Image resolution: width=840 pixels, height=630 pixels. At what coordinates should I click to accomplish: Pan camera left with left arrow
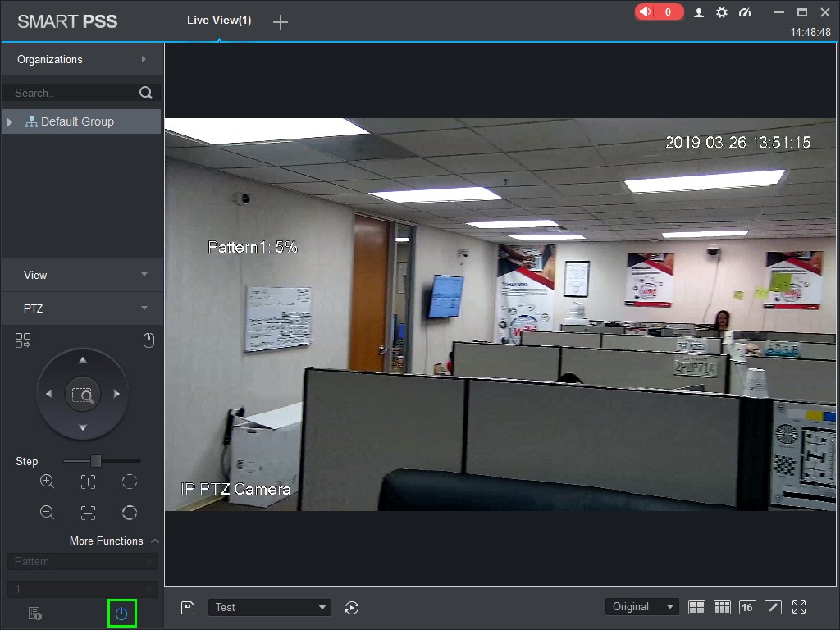(48, 394)
